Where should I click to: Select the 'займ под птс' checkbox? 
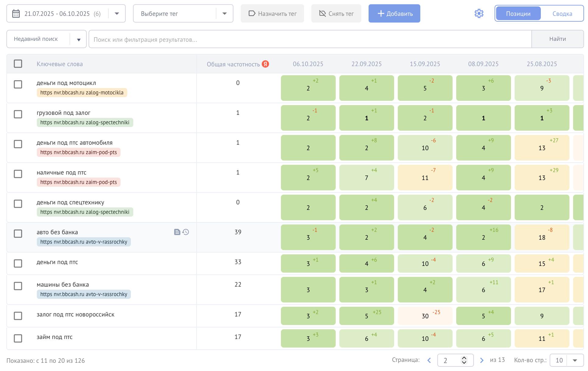(18, 338)
